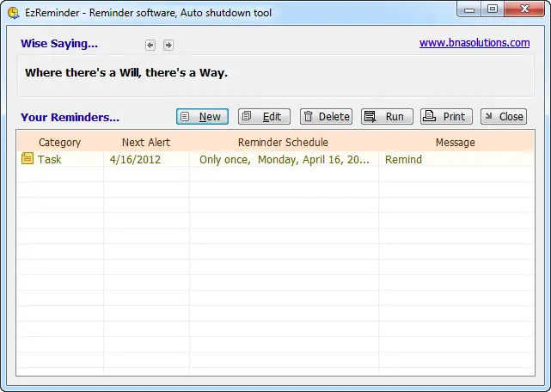The width and height of the screenshot is (551, 392).
Task: Show the next wise saying arrow
Action: click(x=168, y=45)
